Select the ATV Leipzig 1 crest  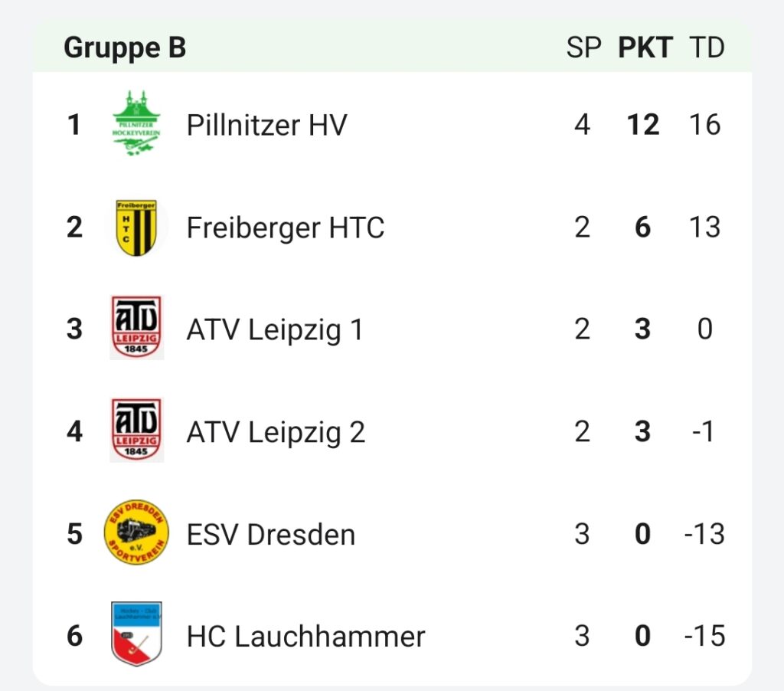point(136,328)
